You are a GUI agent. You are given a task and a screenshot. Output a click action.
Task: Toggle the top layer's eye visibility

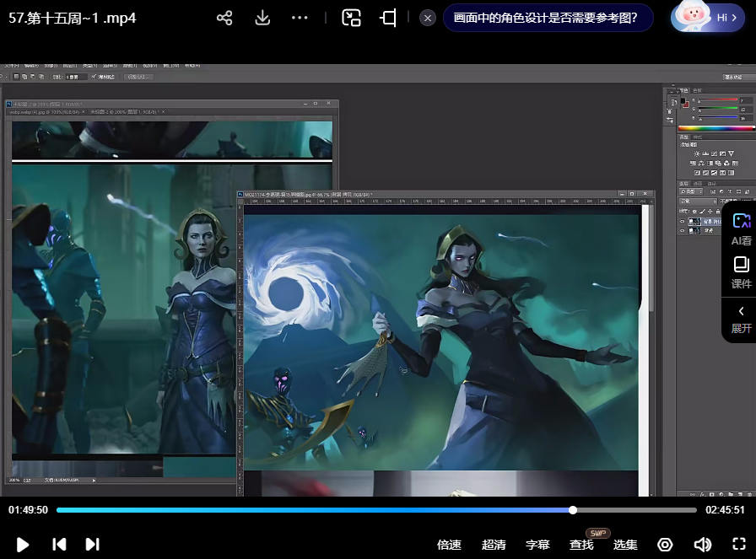683,221
